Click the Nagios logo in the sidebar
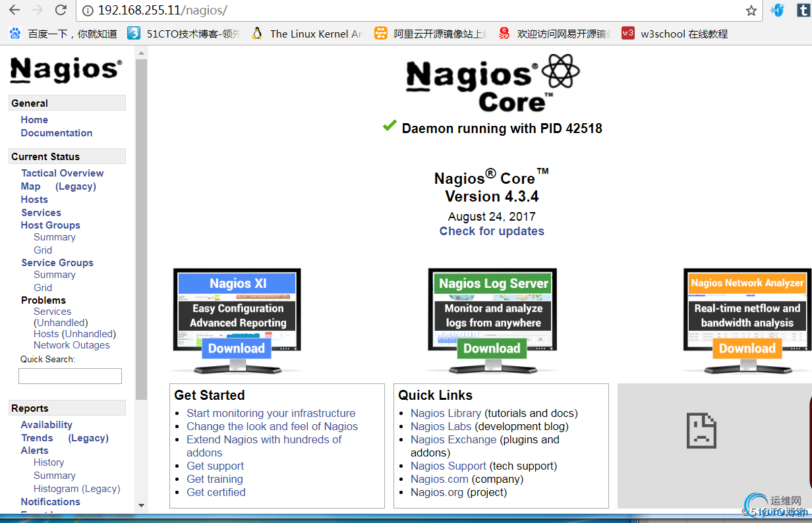 tap(66, 70)
